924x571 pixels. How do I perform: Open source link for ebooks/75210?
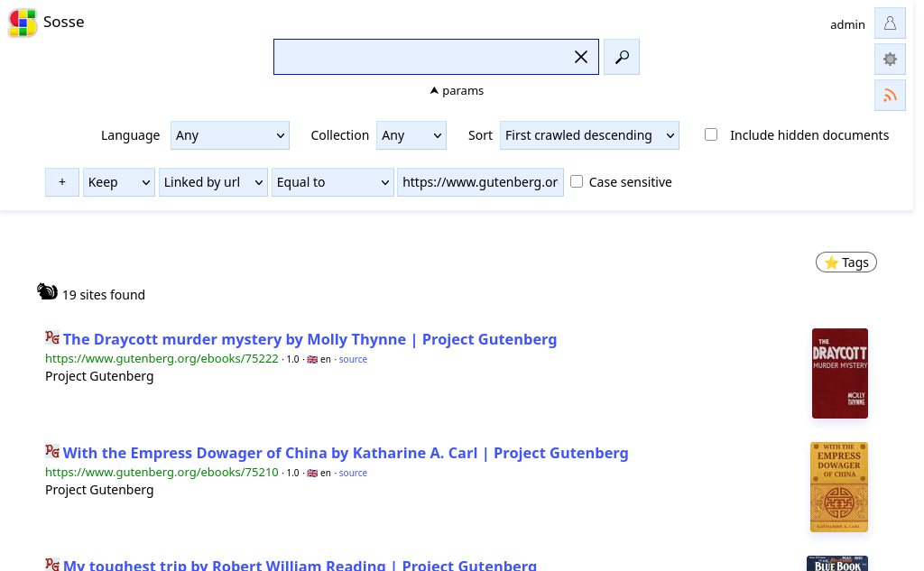click(353, 474)
